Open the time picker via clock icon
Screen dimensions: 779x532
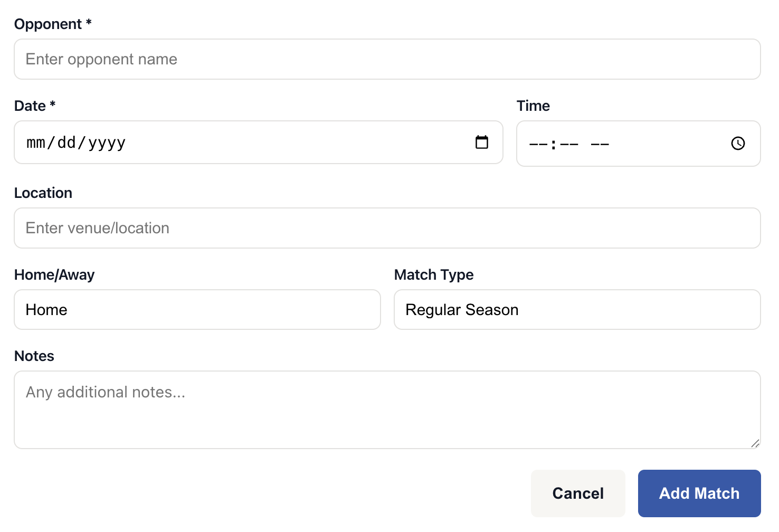point(738,143)
